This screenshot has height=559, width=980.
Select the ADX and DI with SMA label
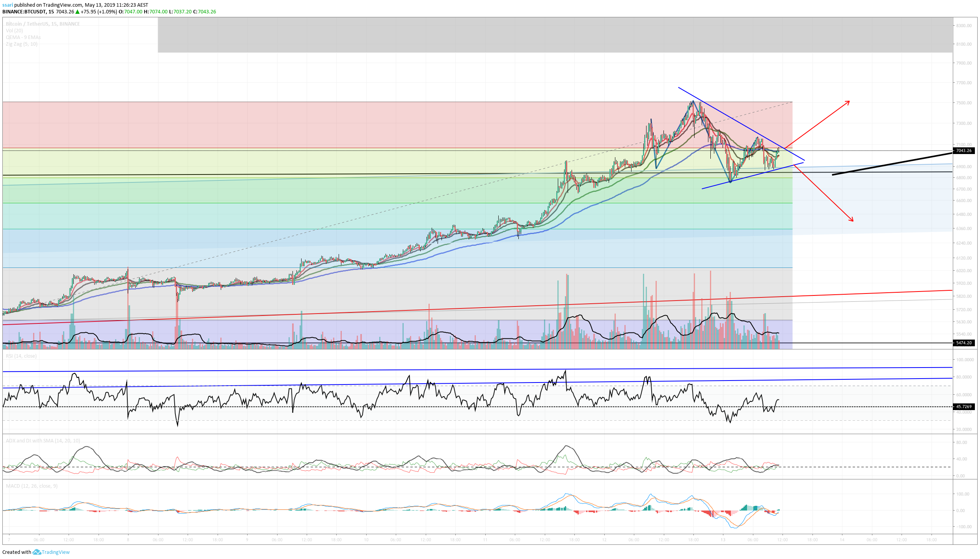point(43,441)
